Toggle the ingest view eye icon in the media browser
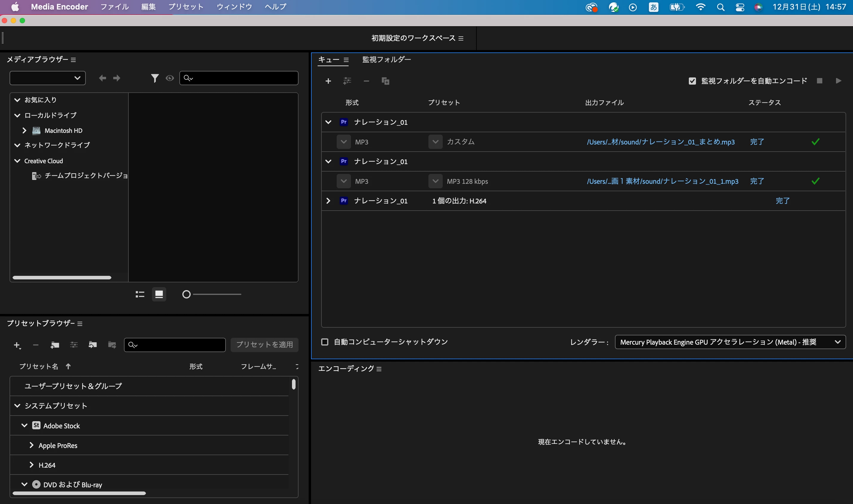The image size is (853, 504). click(x=170, y=78)
